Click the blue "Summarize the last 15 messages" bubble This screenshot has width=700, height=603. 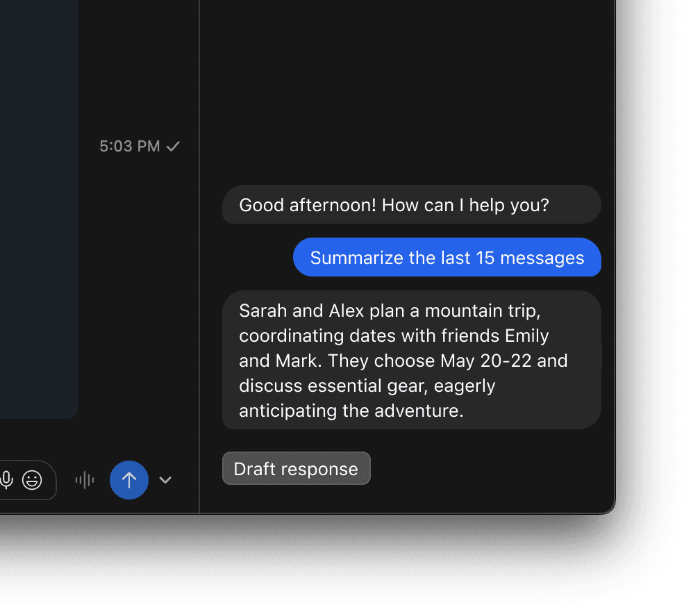(447, 258)
